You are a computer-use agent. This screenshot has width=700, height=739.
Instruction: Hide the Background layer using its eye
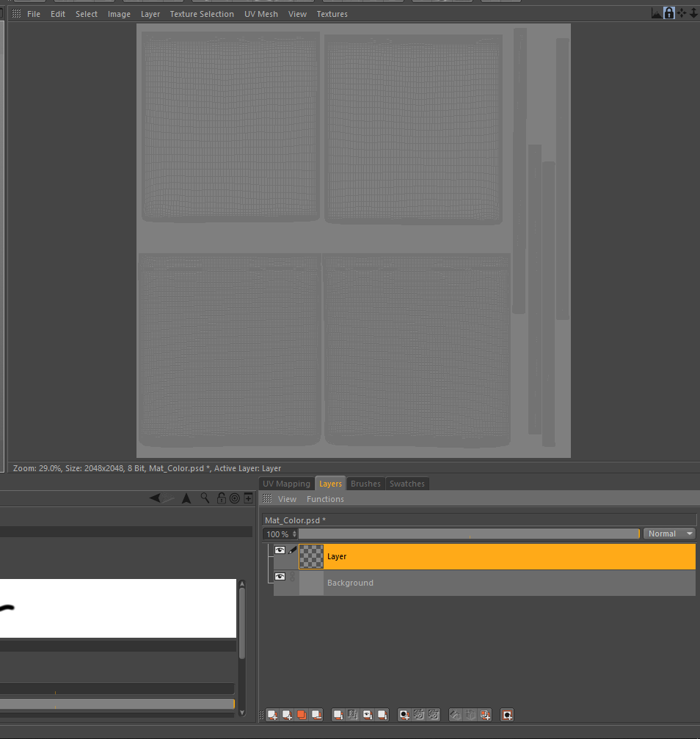[280, 576]
